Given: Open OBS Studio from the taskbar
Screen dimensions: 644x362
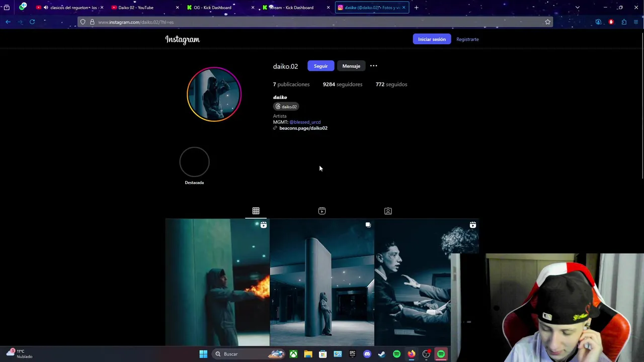Looking at the screenshot, I should (426, 354).
